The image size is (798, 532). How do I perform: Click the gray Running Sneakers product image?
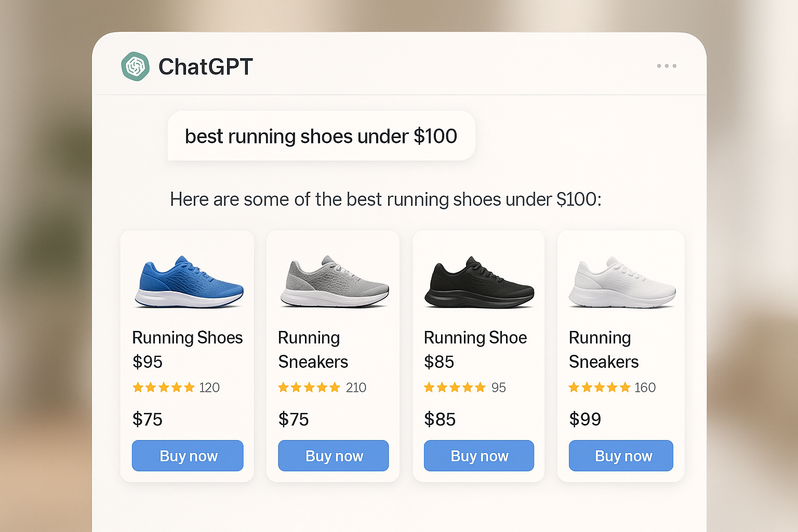click(x=333, y=281)
